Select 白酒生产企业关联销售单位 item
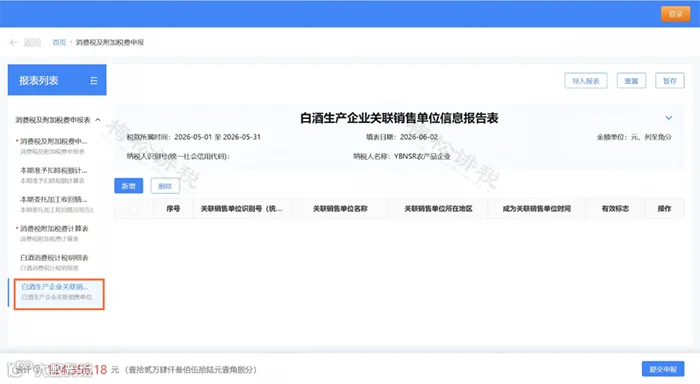700x384 pixels. click(x=59, y=294)
